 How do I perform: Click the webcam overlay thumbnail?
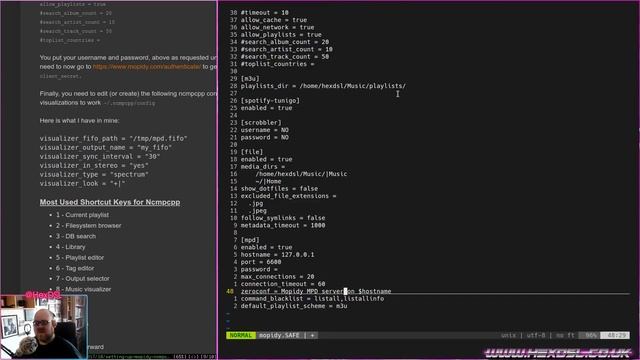44,327
